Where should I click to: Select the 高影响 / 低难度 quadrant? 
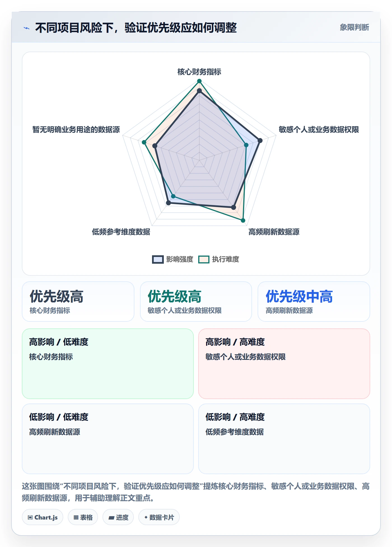[108, 364]
